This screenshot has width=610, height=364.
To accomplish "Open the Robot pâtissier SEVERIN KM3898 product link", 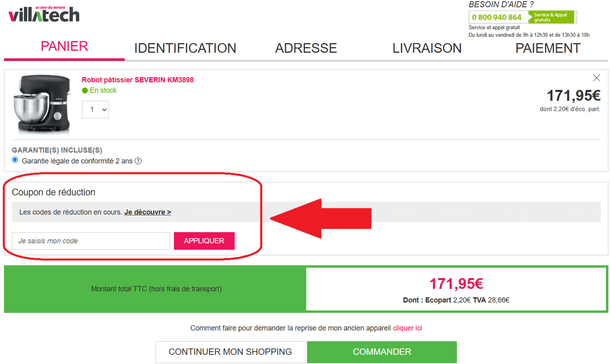I will pyautogui.click(x=138, y=80).
